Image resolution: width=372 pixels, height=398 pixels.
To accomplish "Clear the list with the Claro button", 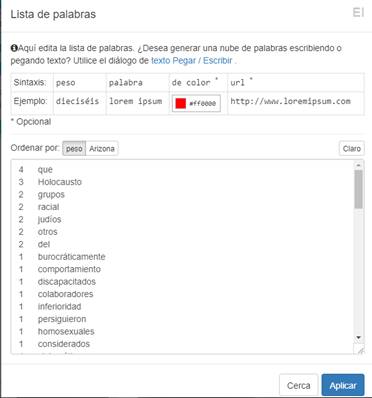I will 352,148.
